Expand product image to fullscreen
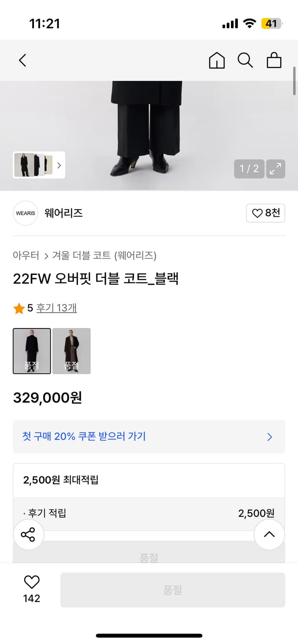The width and height of the screenshot is (298, 644). tap(275, 169)
